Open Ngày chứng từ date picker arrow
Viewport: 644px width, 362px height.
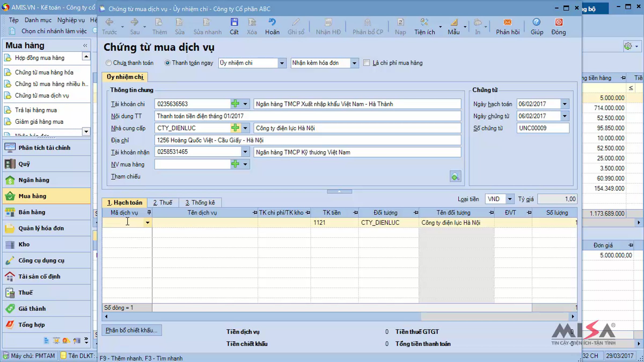(x=565, y=116)
